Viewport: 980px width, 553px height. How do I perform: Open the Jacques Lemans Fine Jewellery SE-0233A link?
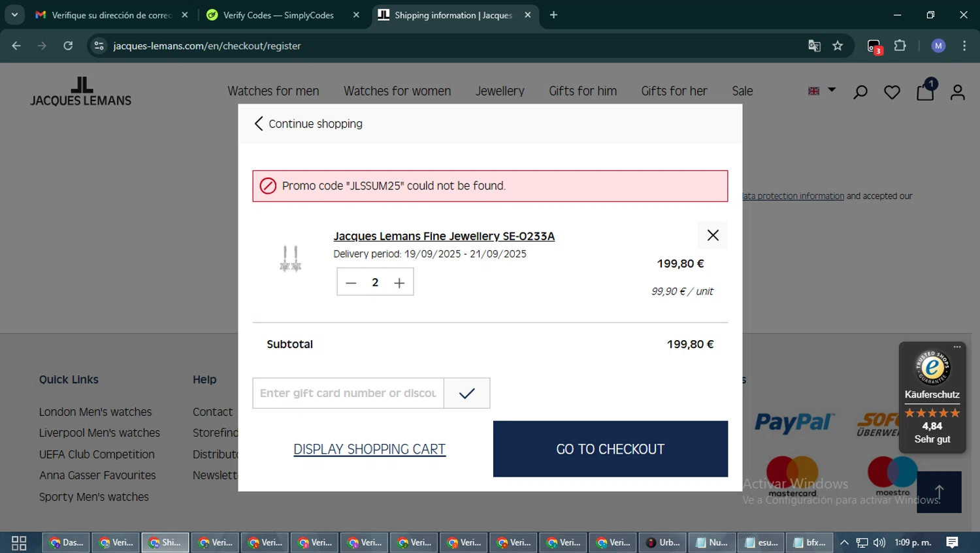point(444,236)
